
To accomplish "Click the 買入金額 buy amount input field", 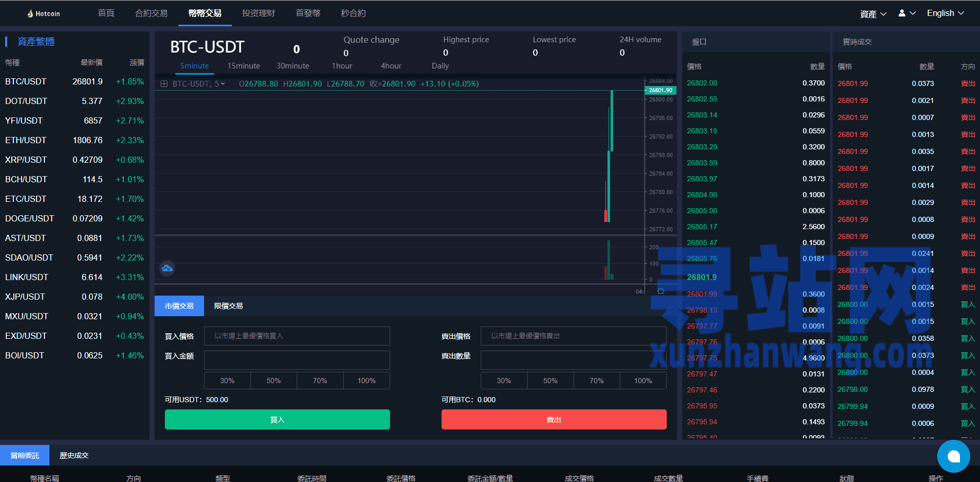I will [x=297, y=360].
